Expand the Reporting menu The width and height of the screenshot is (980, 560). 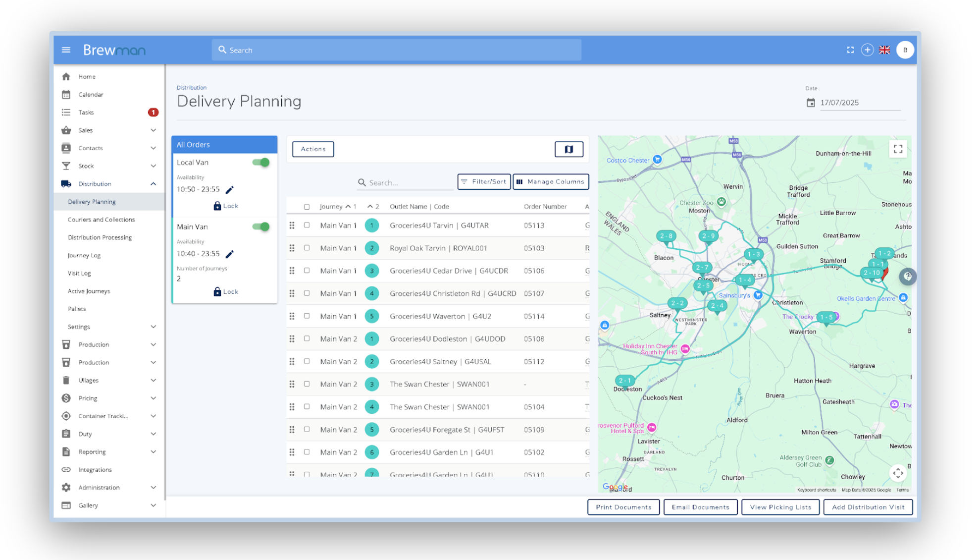(109, 452)
